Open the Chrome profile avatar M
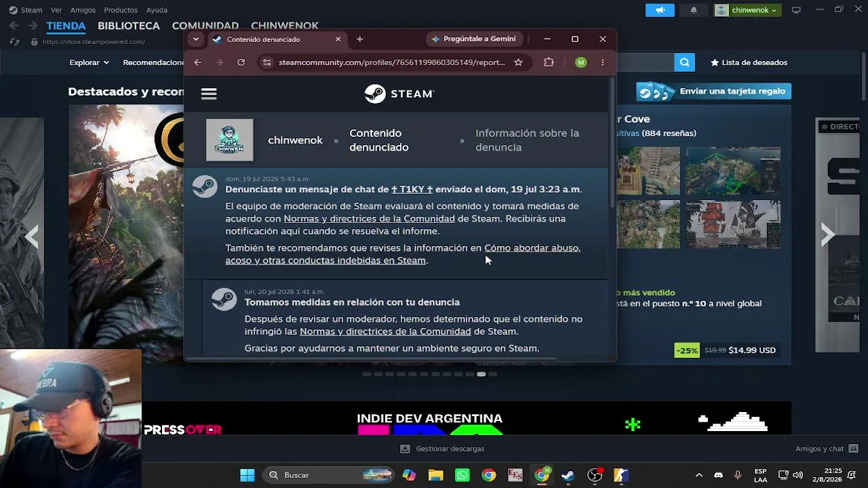 tap(580, 62)
